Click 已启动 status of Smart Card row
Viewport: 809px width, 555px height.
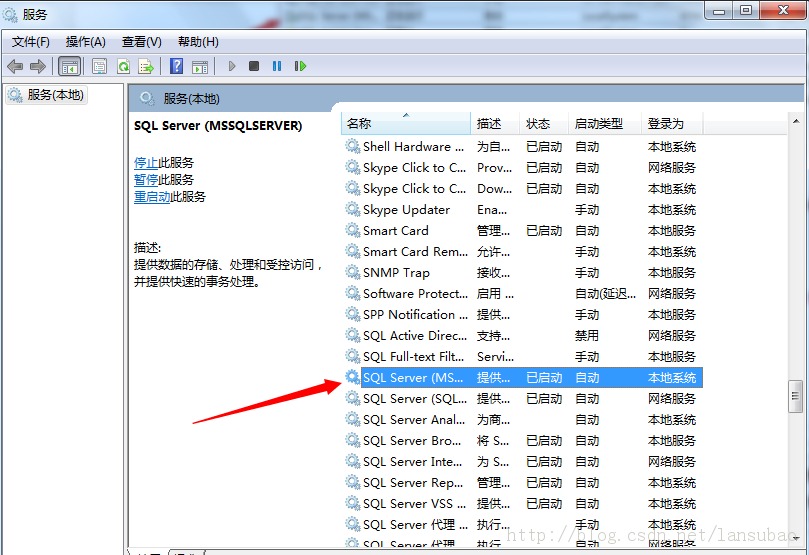tap(544, 231)
